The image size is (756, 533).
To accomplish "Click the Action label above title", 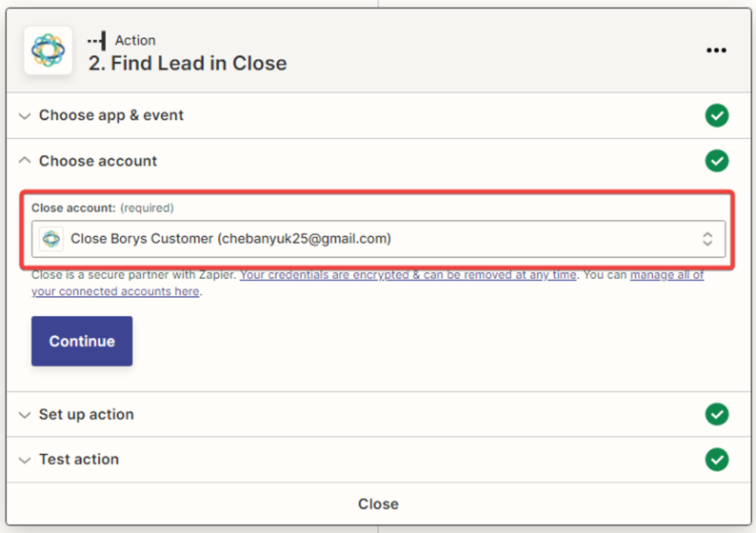I will click(x=135, y=41).
